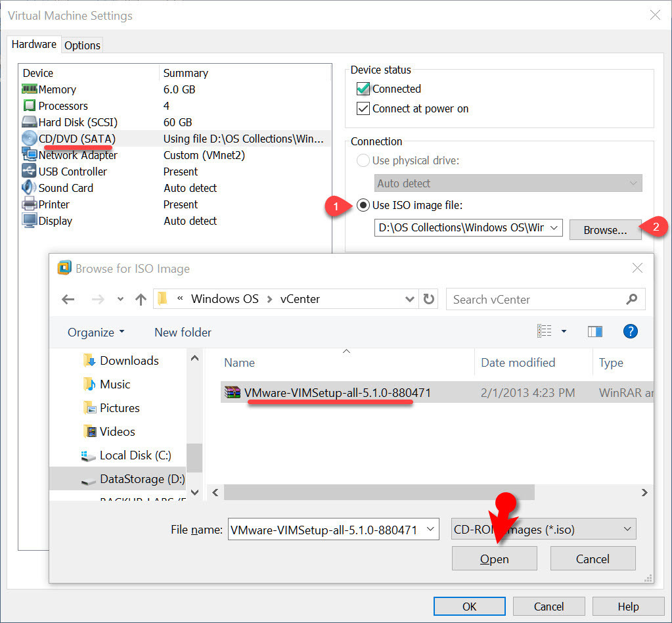
Task: Click New folder in the toolbar
Action: tap(183, 333)
